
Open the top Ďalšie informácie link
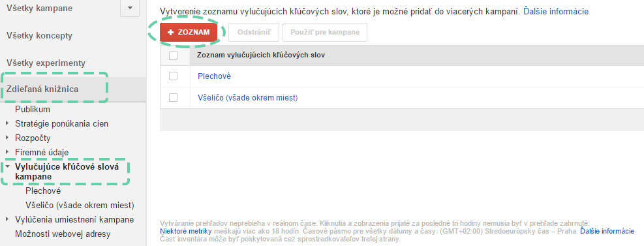[x=556, y=12]
